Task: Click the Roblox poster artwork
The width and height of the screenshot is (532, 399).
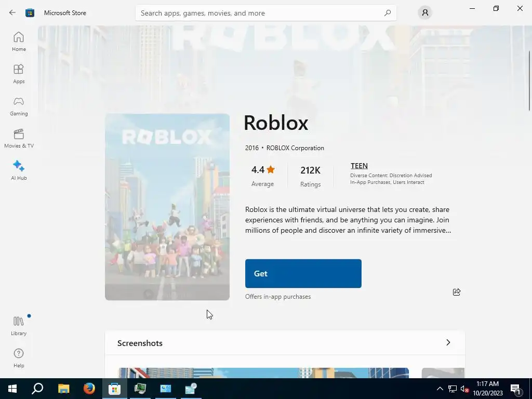Action: click(x=167, y=207)
